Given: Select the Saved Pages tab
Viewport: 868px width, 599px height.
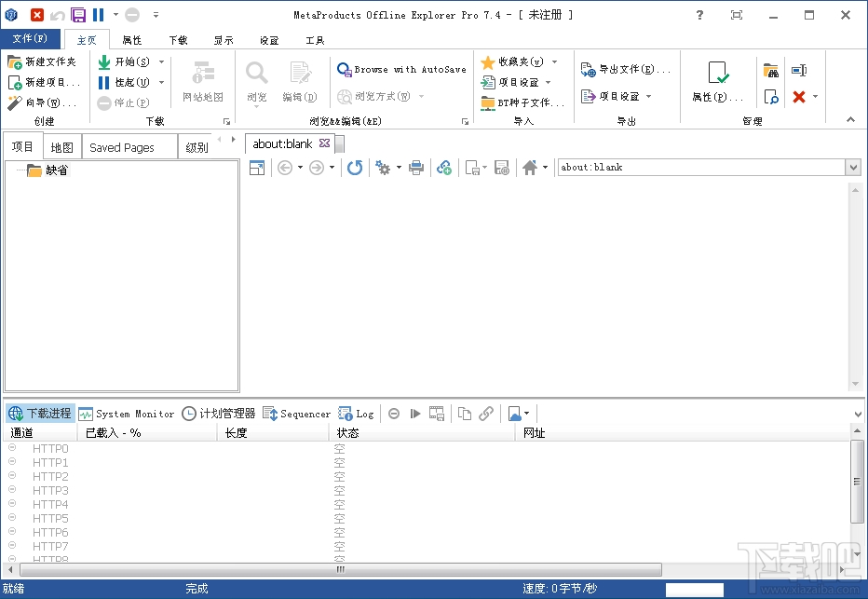Looking at the screenshot, I should click(129, 147).
